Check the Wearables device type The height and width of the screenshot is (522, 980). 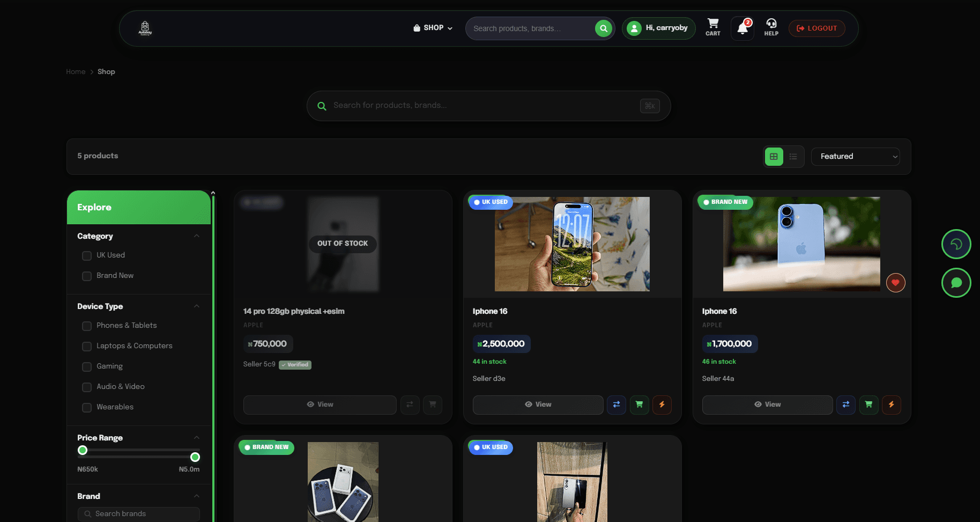tap(87, 408)
